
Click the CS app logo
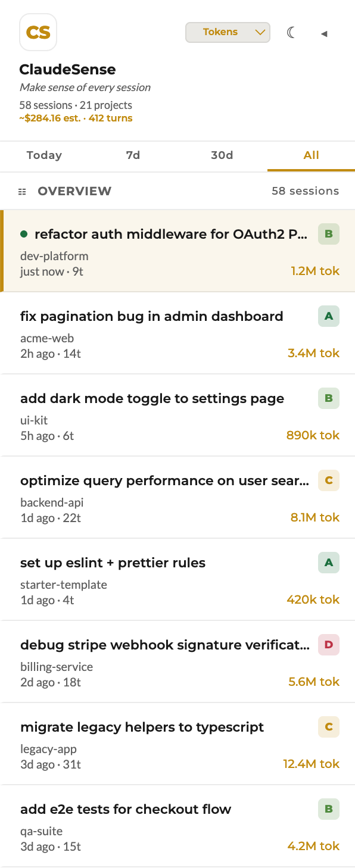coord(38,32)
